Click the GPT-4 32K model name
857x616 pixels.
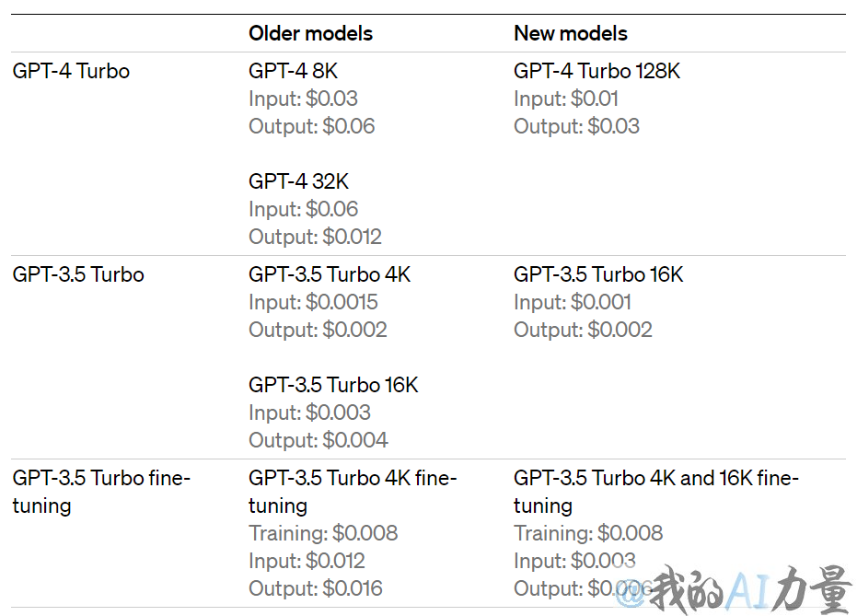298,181
